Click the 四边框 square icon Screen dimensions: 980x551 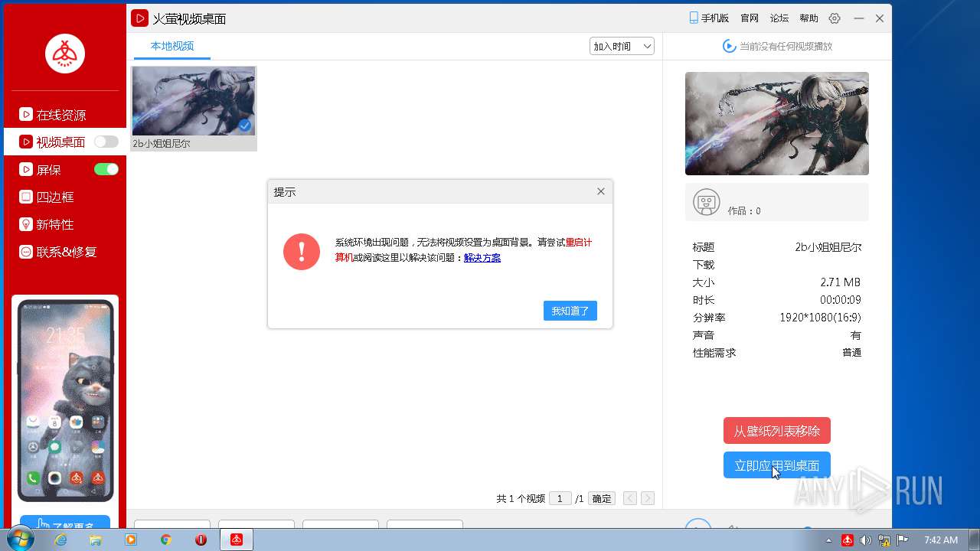(x=26, y=197)
